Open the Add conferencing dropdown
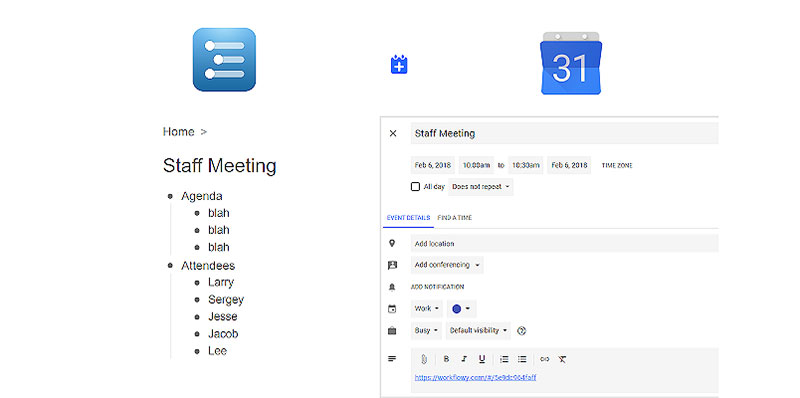The image size is (800, 398). 447,265
